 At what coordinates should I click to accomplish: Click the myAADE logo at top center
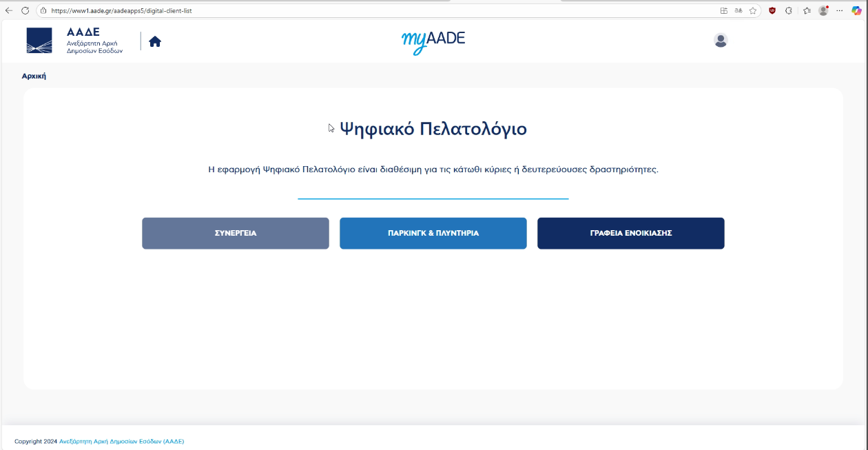tap(433, 41)
